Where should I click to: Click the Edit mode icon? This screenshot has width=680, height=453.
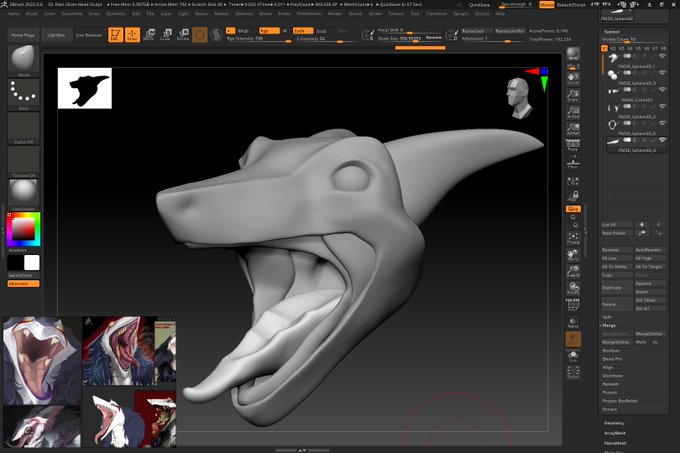tap(115, 35)
